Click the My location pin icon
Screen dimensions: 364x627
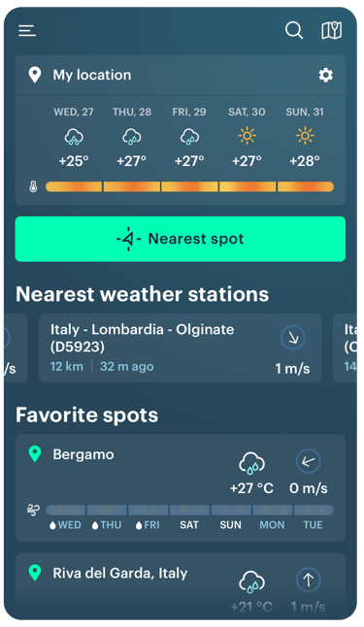point(35,75)
